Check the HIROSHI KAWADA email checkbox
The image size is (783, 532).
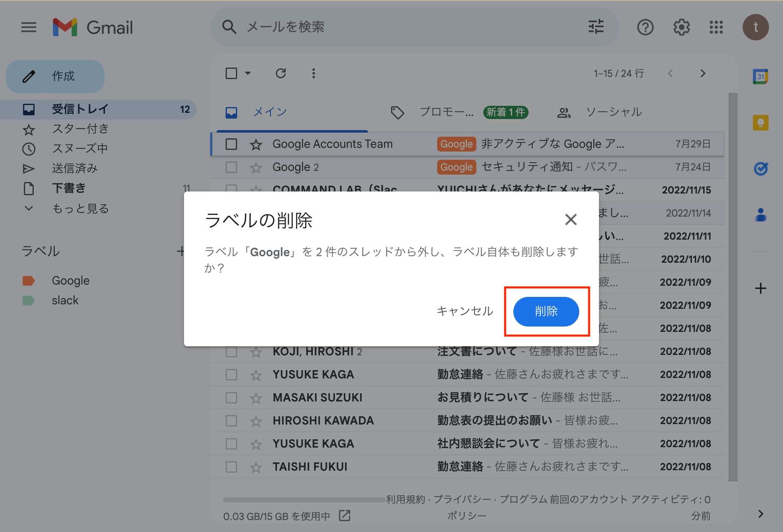click(x=231, y=421)
